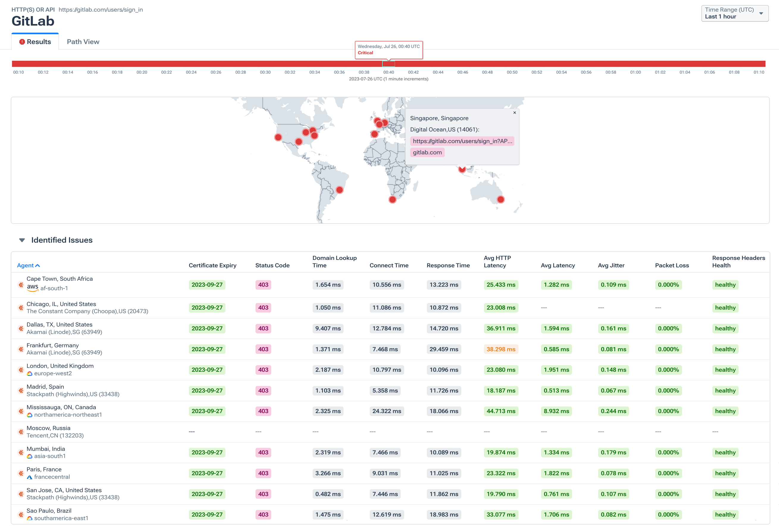Click the agent icon on the Chicago row
Image resolution: width=779 pixels, height=532 pixels.
(x=21, y=307)
